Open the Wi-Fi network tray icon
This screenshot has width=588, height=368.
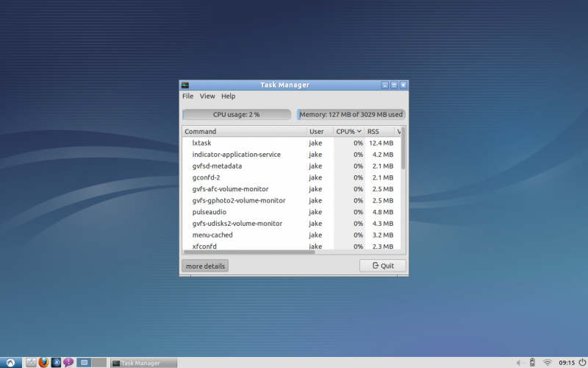[548, 362]
